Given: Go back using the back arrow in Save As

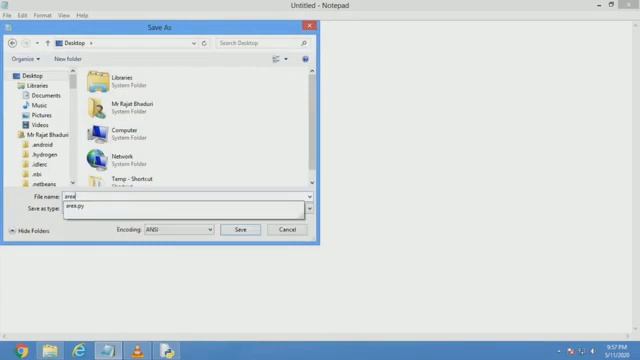Looking at the screenshot, I should pos(12,43).
